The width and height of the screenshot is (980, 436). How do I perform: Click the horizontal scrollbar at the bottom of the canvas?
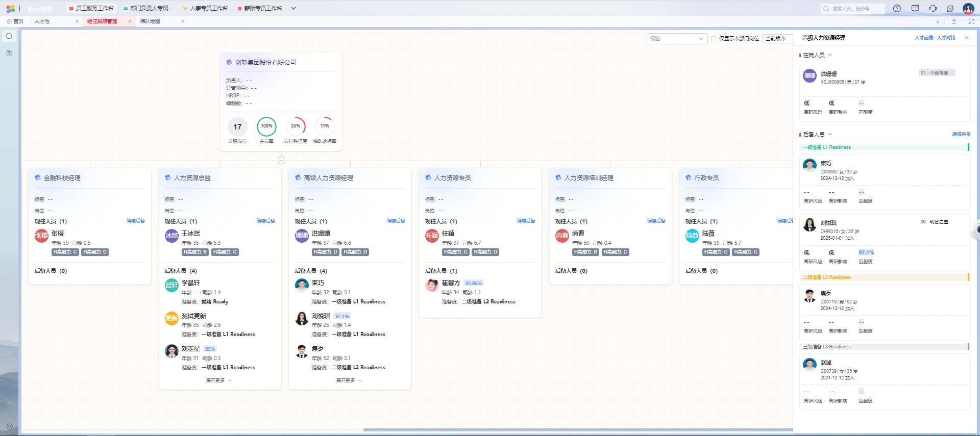578,430
